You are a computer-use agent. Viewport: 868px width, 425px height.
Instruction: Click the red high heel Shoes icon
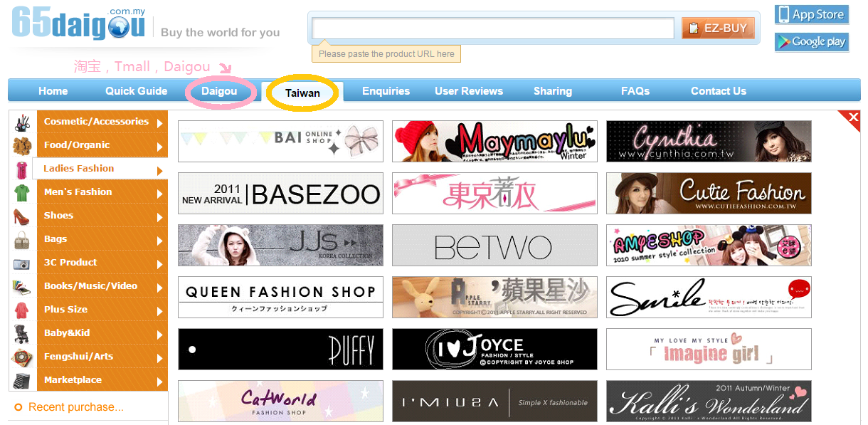[x=21, y=216]
